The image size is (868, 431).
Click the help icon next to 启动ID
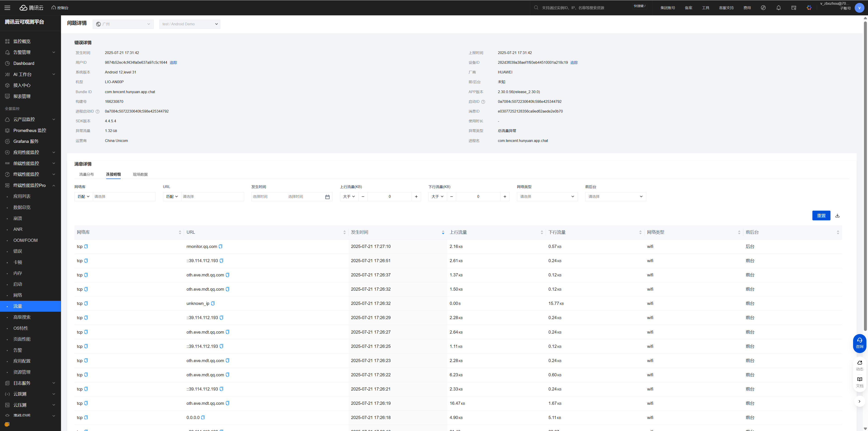coord(483,102)
